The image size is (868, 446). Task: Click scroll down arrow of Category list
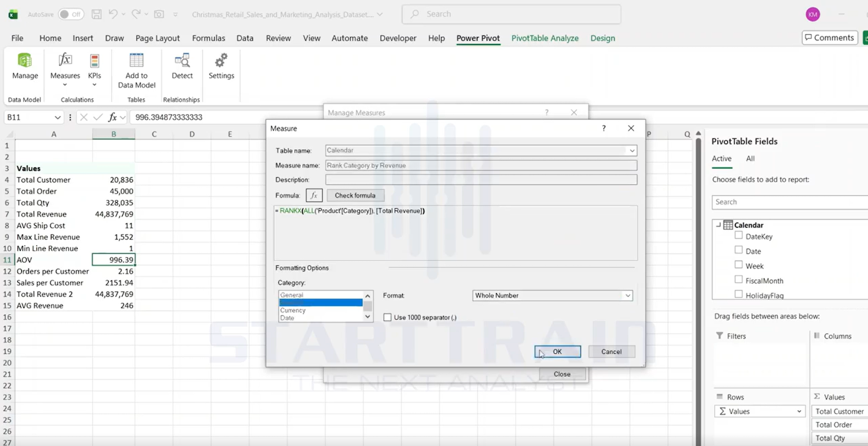(367, 317)
